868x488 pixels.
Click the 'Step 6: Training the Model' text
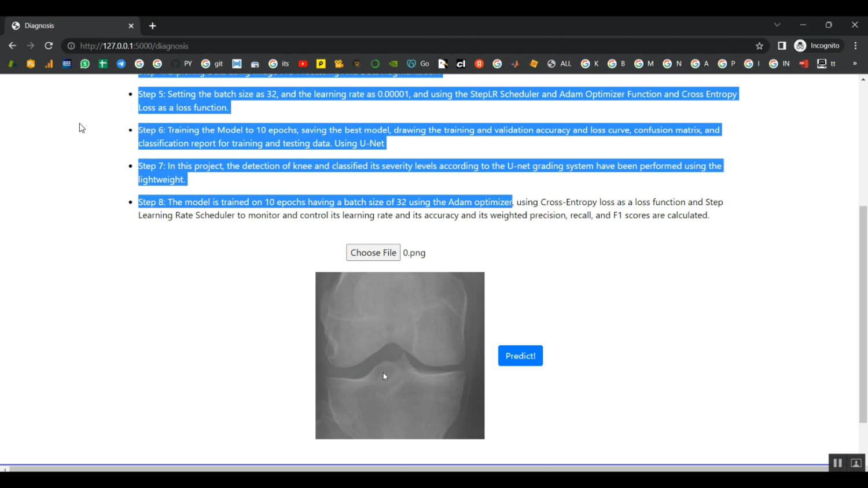[429, 136]
